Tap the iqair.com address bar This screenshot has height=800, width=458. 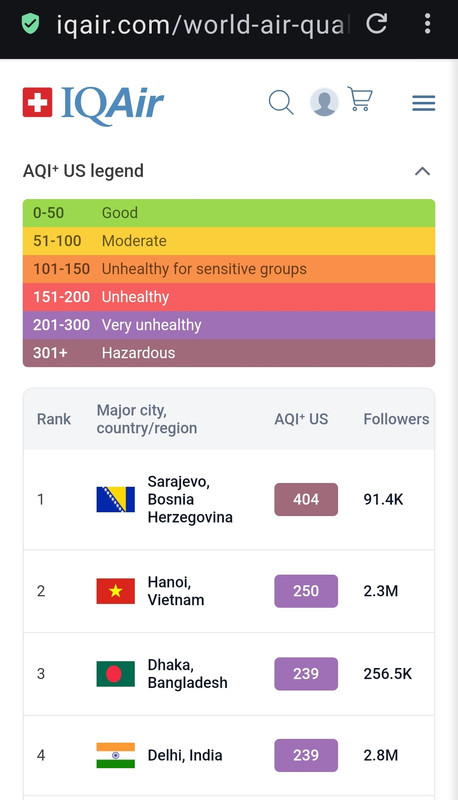tap(203, 24)
